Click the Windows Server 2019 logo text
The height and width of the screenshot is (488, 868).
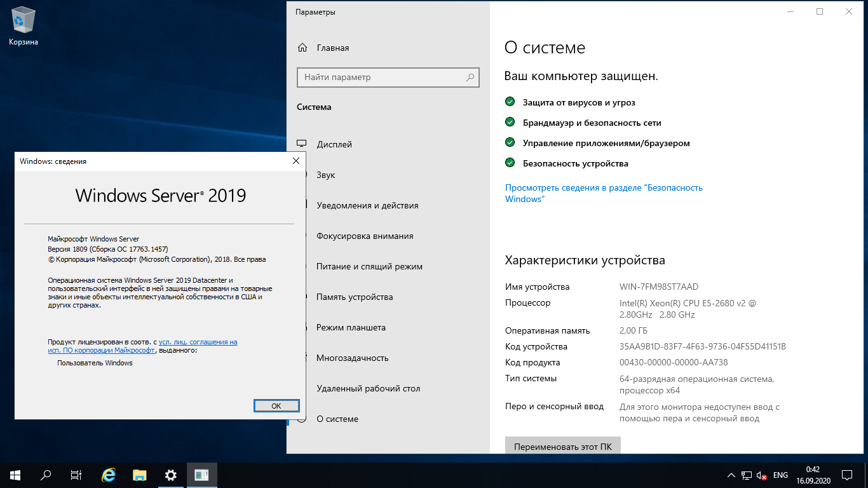[161, 195]
